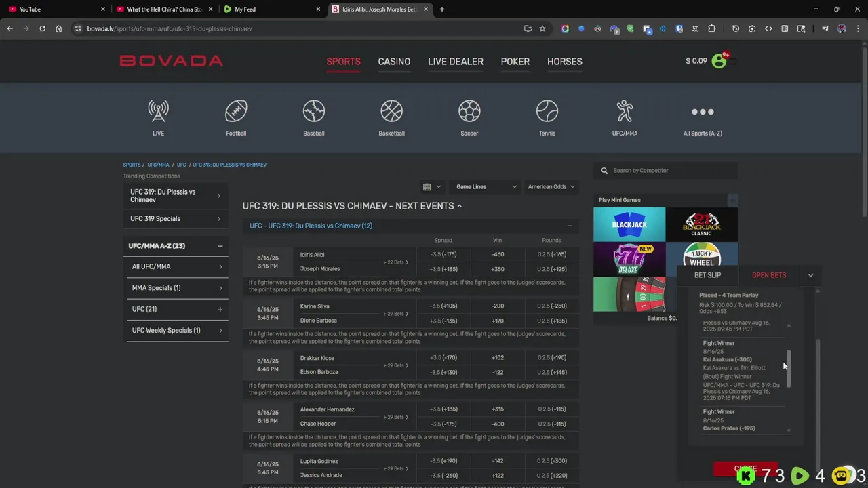Click the browser address bar URL

click(x=170, y=28)
